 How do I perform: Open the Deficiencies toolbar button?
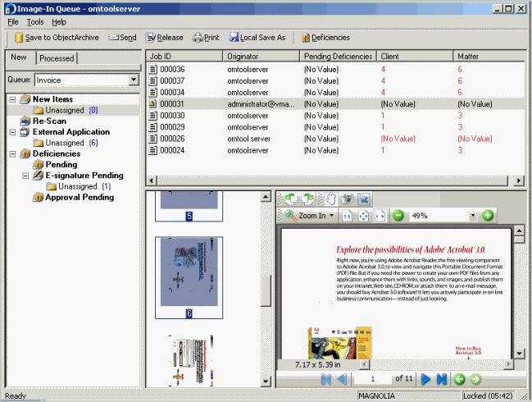(325, 38)
